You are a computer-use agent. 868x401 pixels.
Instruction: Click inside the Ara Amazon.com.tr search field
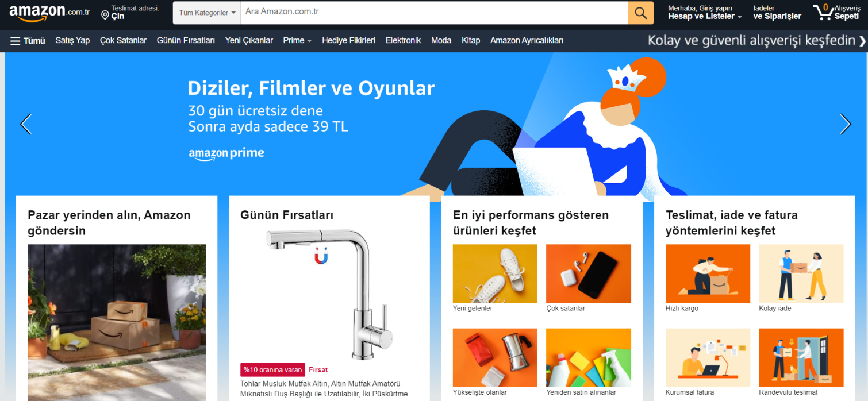(x=434, y=13)
